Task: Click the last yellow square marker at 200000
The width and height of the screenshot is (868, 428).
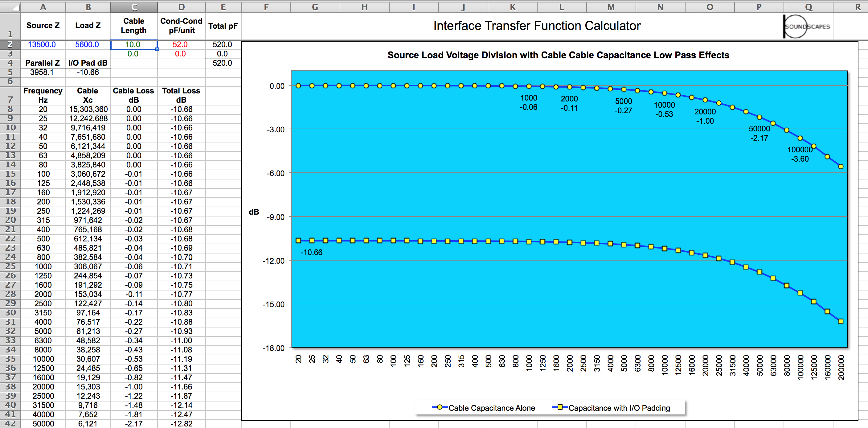Action: [x=841, y=322]
